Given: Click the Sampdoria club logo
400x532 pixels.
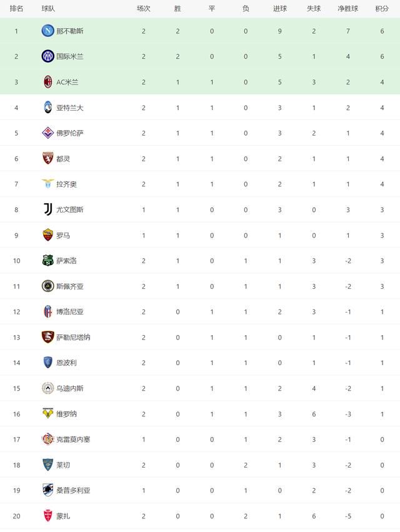Looking at the screenshot, I should [48, 490].
